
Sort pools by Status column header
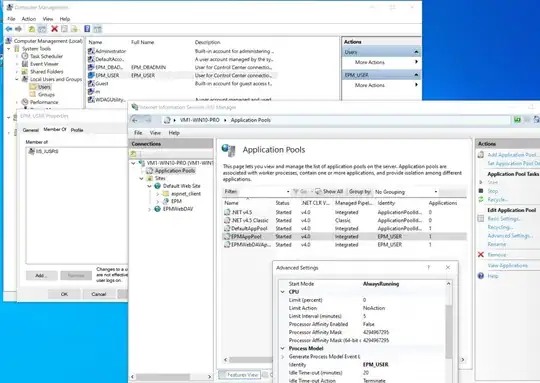click(x=282, y=203)
